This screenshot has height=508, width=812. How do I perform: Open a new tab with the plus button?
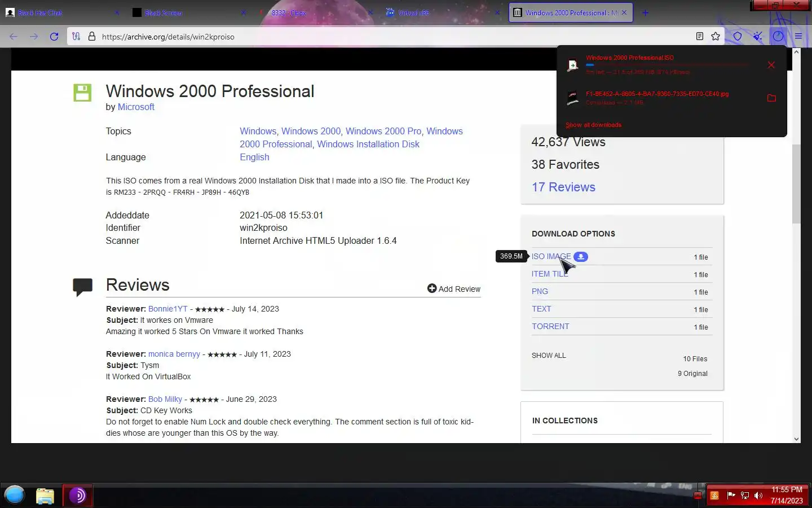coord(646,12)
